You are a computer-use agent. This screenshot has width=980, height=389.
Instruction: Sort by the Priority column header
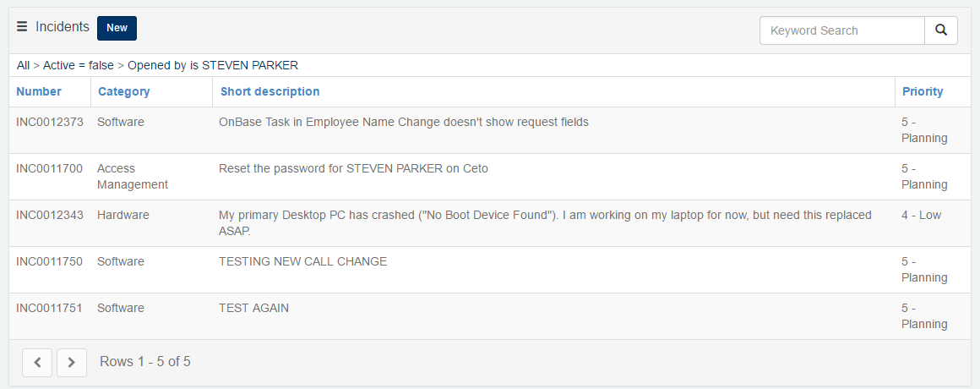(x=923, y=91)
